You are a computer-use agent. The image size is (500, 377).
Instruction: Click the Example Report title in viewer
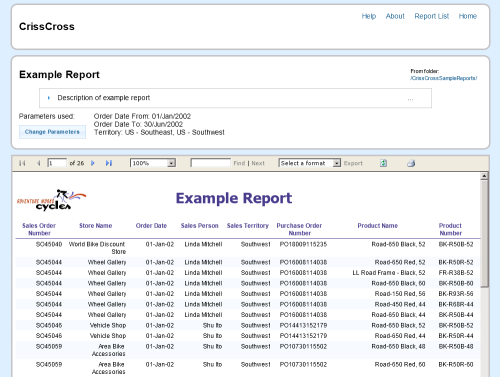234,198
